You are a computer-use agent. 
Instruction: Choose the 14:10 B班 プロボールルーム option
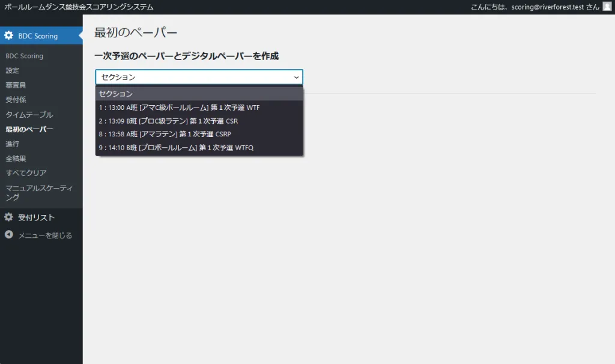pyautogui.click(x=176, y=147)
